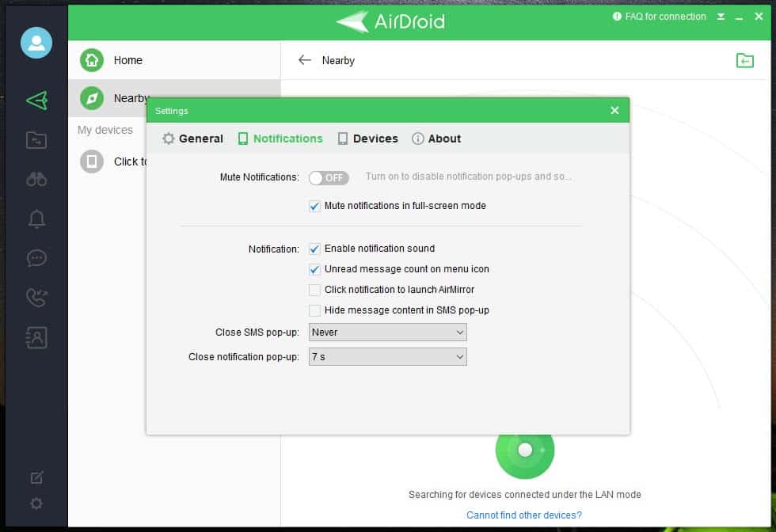
Task: Switch to the Devices settings tab
Action: [x=367, y=139]
